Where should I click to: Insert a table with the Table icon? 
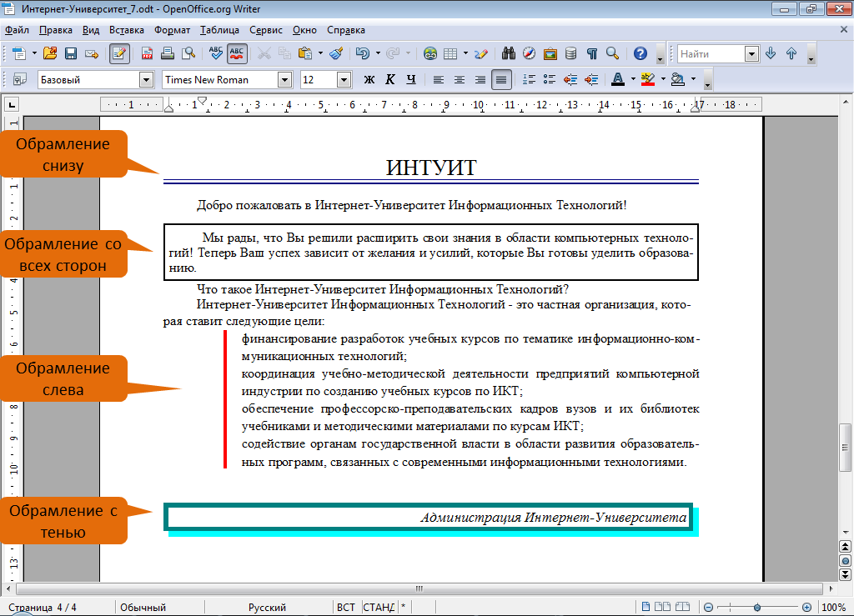coord(450,53)
